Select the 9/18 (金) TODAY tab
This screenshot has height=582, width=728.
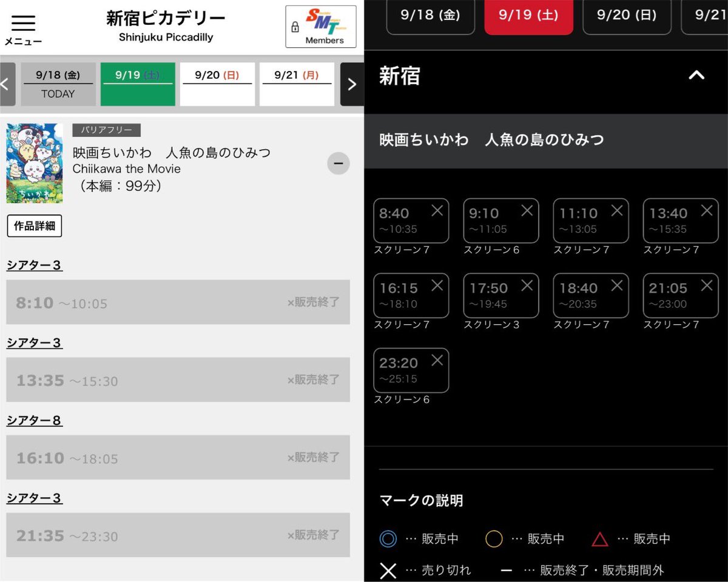coord(58,84)
